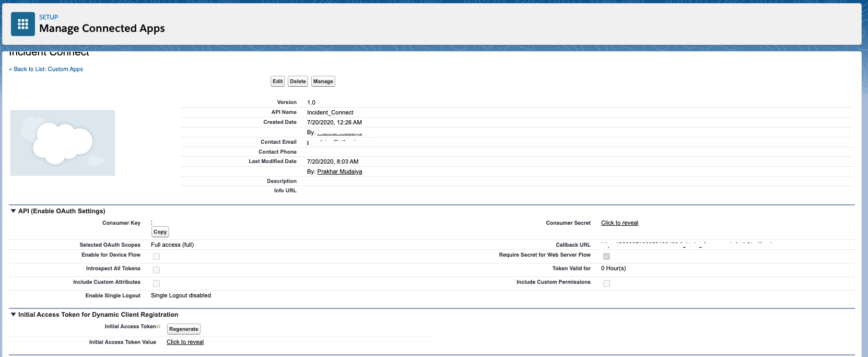Open Prakhar Mudaiya last modified by link
868x357 pixels.
coord(339,171)
